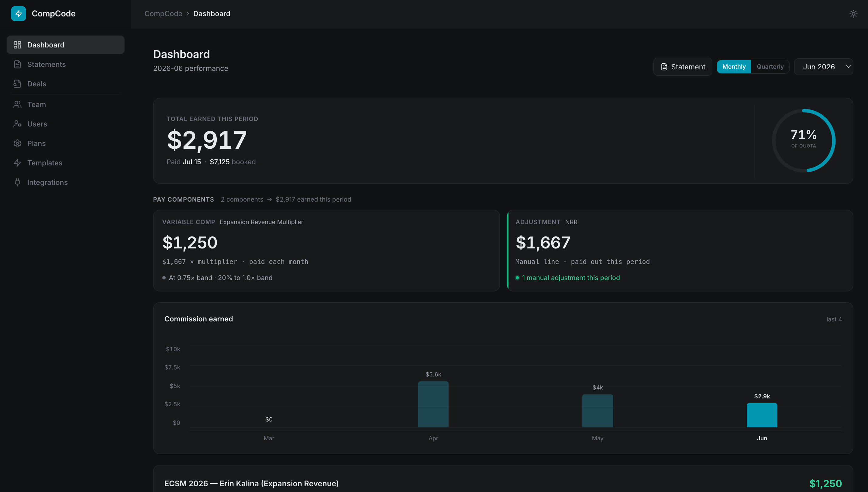The height and width of the screenshot is (492, 868).
Task: Navigate to Users page
Action: (66, 124)
